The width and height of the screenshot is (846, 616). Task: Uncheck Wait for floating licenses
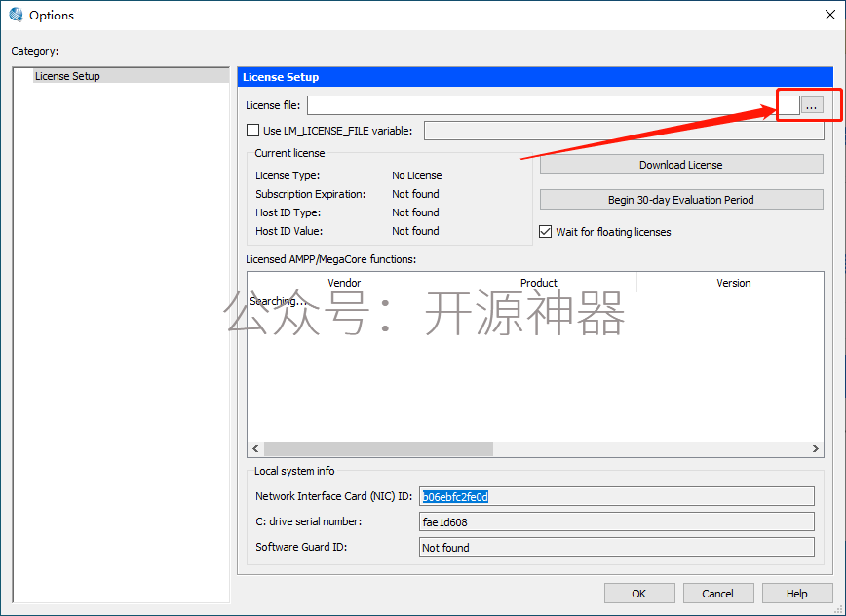click(x=546, y=232)
